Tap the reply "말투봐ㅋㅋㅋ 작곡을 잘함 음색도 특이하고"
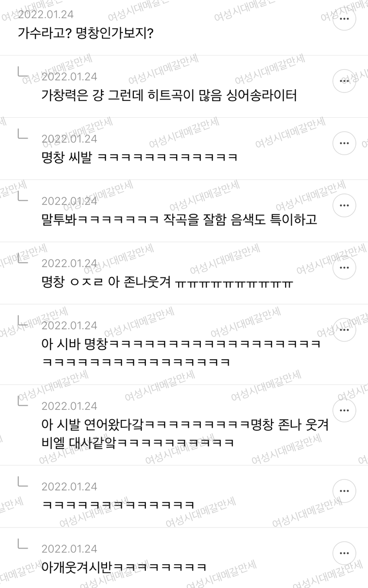This screenshot has height=588, width=368. [179, 220]
